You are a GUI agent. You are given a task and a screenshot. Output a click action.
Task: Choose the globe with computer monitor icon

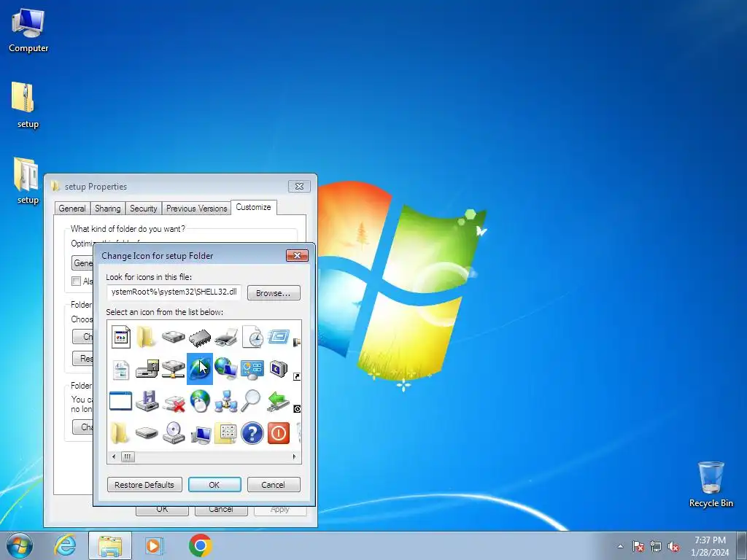pyautogui.click(x=226, y=368)
